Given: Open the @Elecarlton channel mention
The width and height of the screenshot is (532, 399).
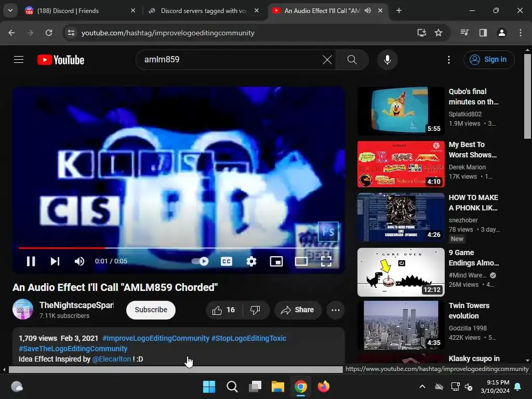Looking at the screenshot, I should tap(111, 359).
